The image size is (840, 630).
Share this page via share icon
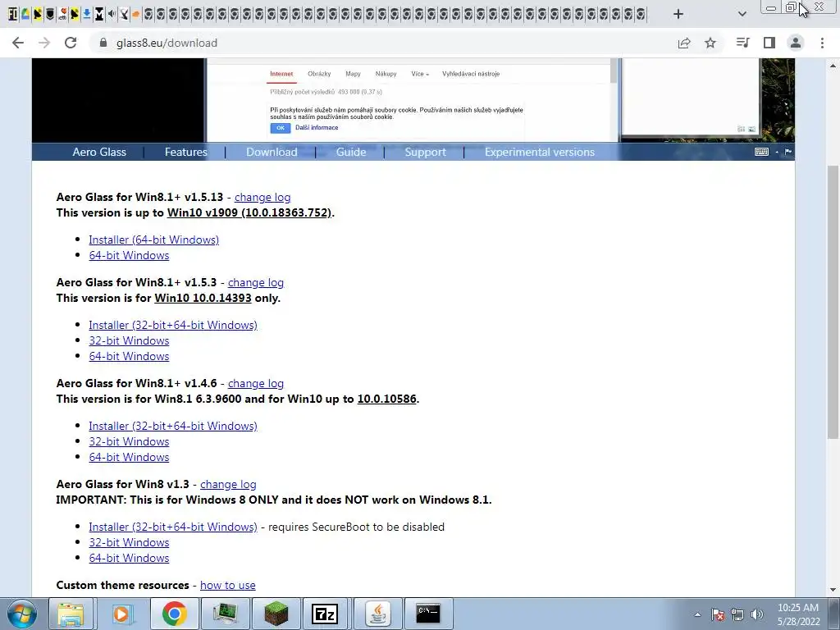684,43
